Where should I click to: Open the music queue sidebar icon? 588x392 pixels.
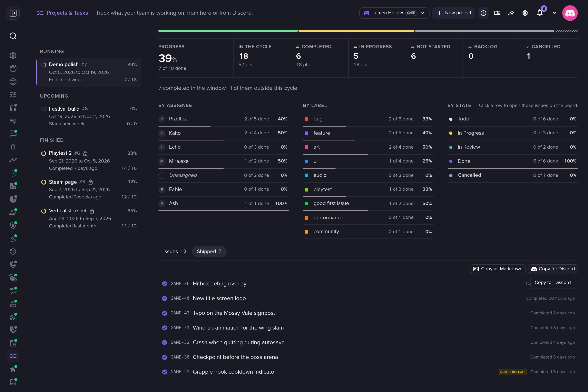(x=13, y=121)
